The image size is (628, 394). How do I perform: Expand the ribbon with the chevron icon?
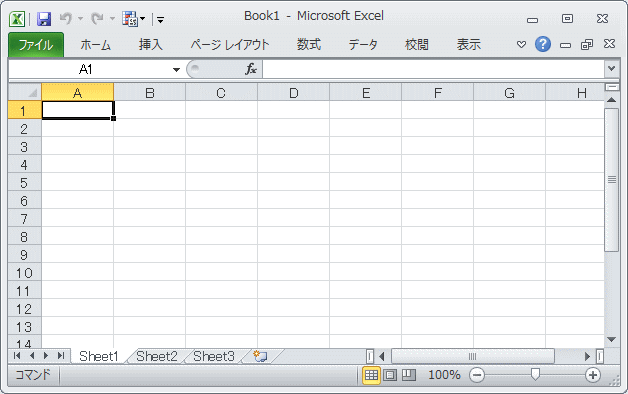coord(521,44)
